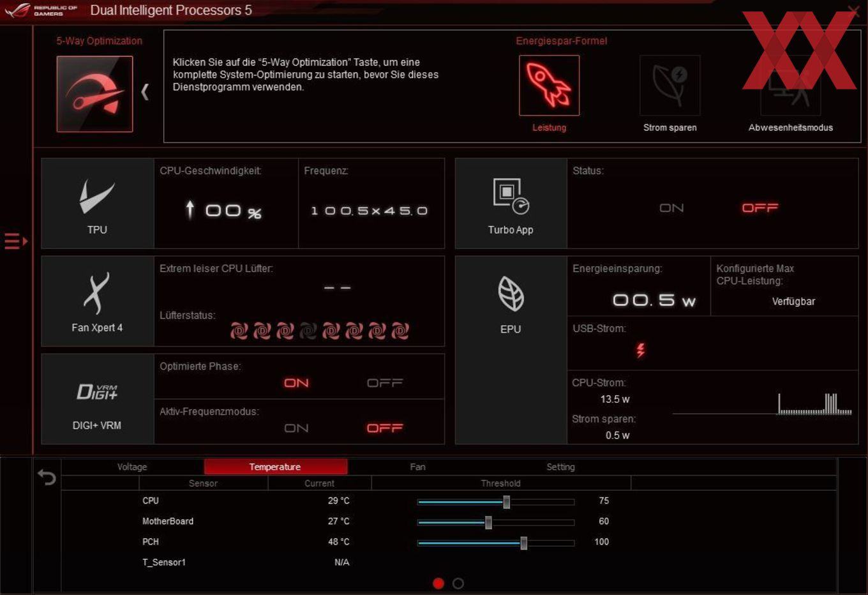Image resolution: width=868 pixels, height=595 pixels.
Task: Click the CPU-Strom 13.5 w value
Action: coord(615,399)
